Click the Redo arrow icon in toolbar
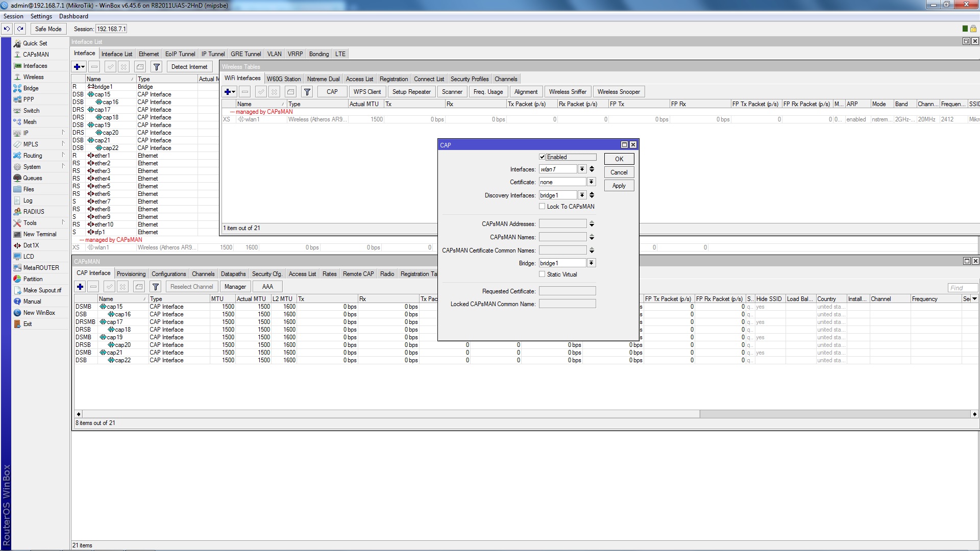The image size is (980, 551). tap(20, 29)
